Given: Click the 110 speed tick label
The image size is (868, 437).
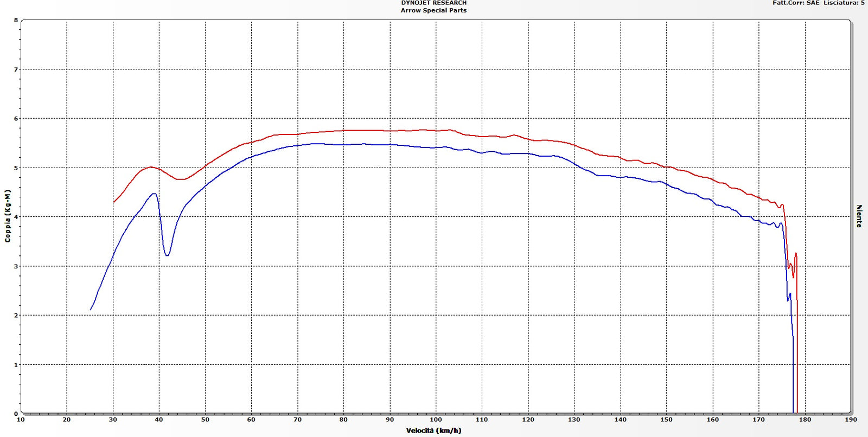Looking at the screenshot, I should click(x=482, y=420).
